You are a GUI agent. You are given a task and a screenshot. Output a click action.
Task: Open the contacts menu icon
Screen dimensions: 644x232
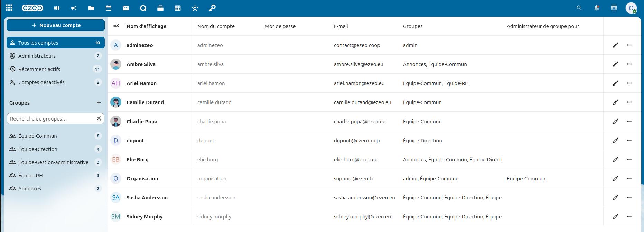pos(614,8)
